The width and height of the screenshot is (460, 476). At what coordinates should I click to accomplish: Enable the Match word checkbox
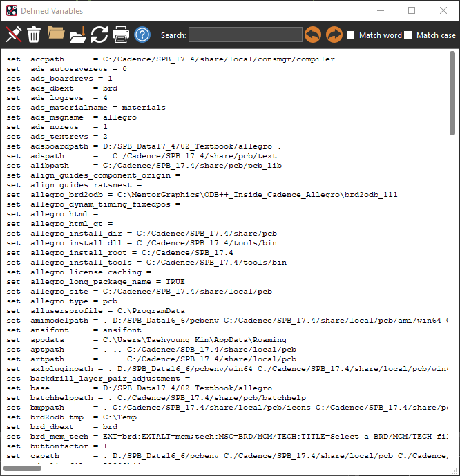[x=350, y=35]
